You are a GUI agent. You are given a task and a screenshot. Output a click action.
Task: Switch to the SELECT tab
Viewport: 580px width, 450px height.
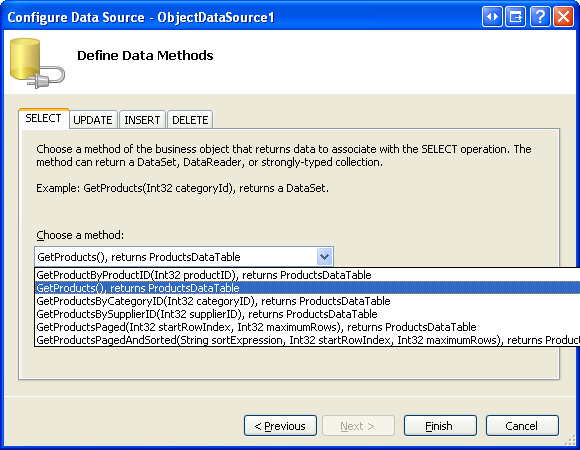pos(43,118)
